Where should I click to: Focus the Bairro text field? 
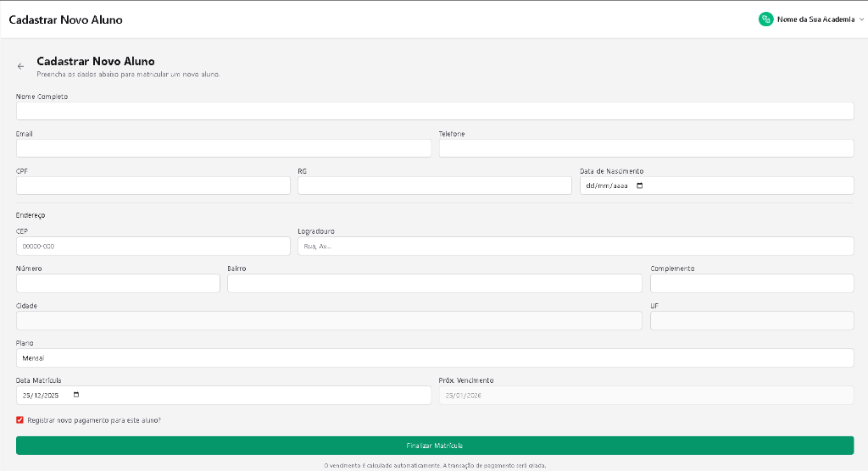pos(434,284)
